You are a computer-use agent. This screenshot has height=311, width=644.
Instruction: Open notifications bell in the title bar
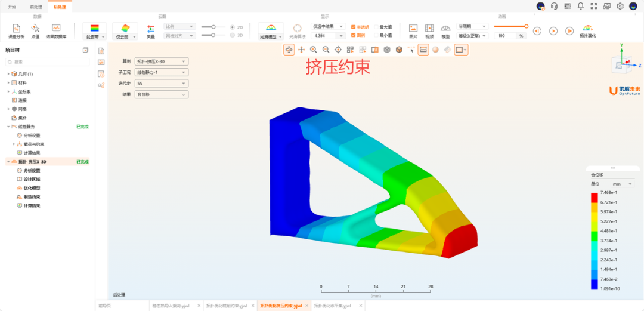click(580, 6)
